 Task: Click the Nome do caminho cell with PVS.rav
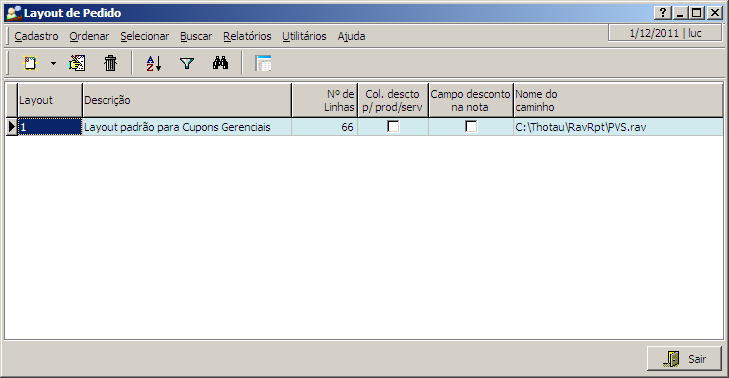click(618, 127)
